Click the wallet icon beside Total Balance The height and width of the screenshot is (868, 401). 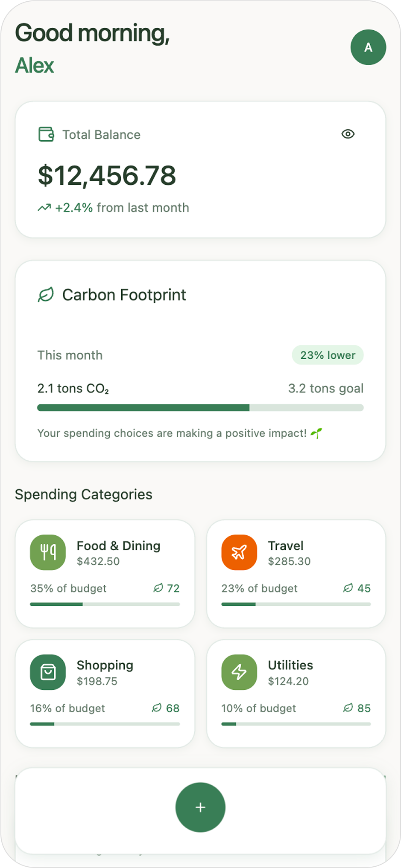(46, 134)
